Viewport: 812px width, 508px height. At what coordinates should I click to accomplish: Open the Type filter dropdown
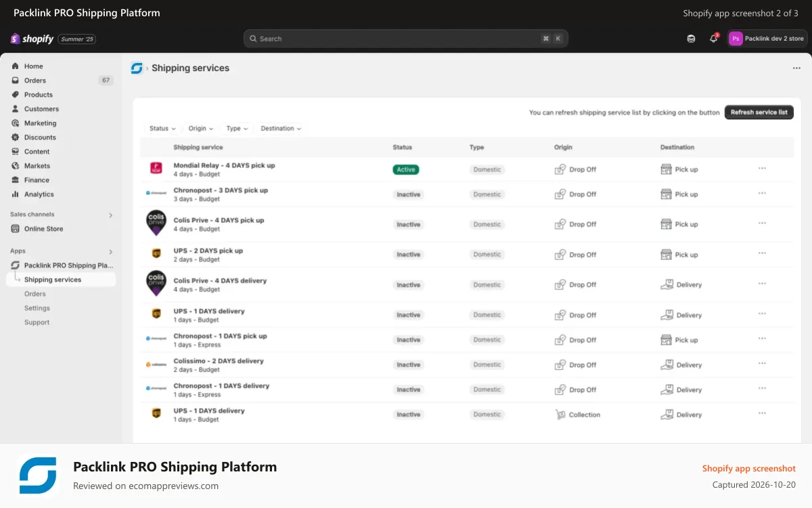pyautogui.click(x=237, y=129)
